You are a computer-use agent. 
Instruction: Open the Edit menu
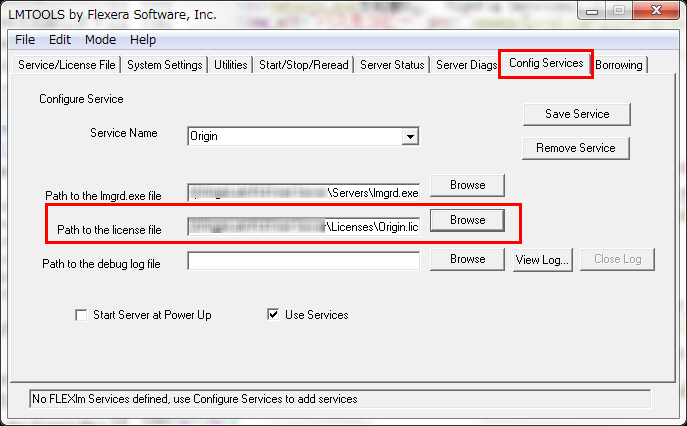click(60, 40)
